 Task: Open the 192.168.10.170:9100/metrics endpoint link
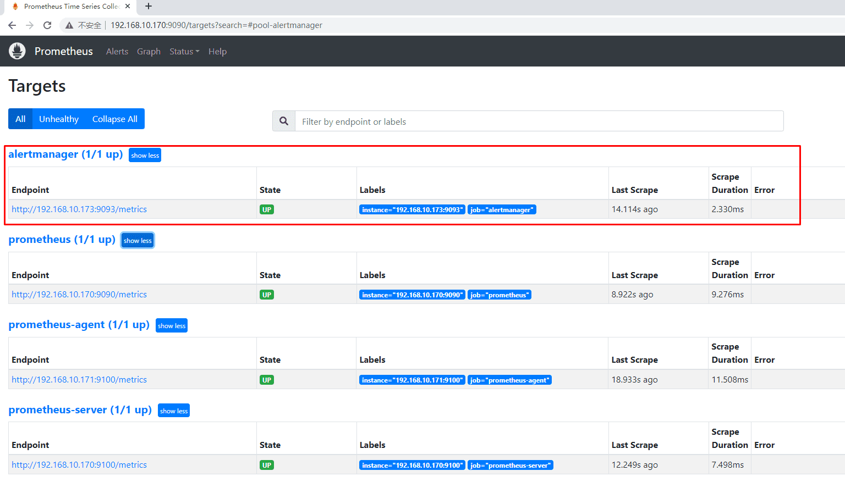(79, 465)
